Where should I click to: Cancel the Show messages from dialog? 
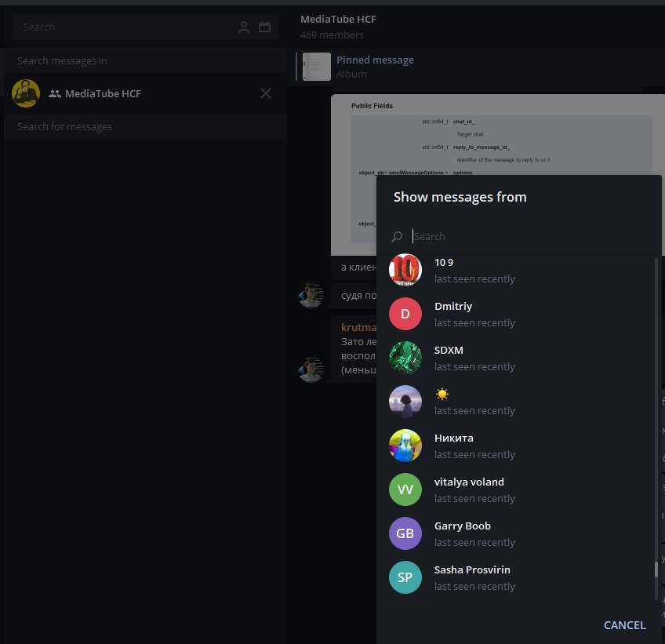(x=625, y=625)
